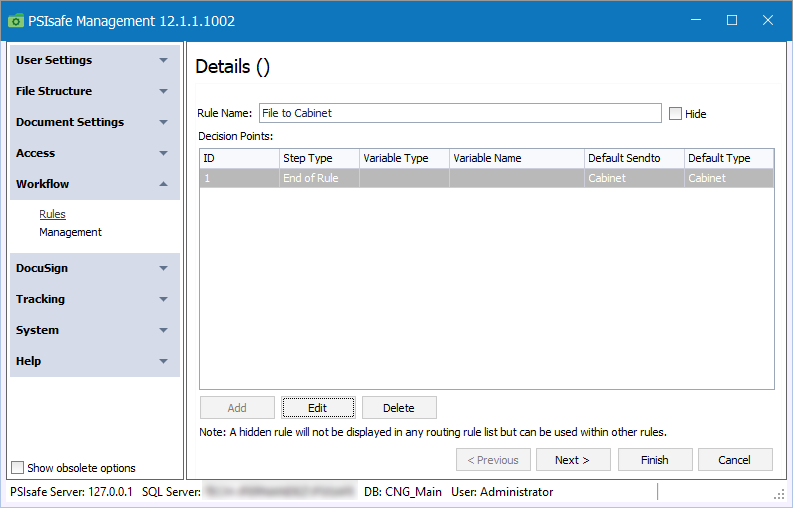Click the PSIsafe app icon in title bar
This screenshot has width=793, height=508.
click(x=16, y=21)
